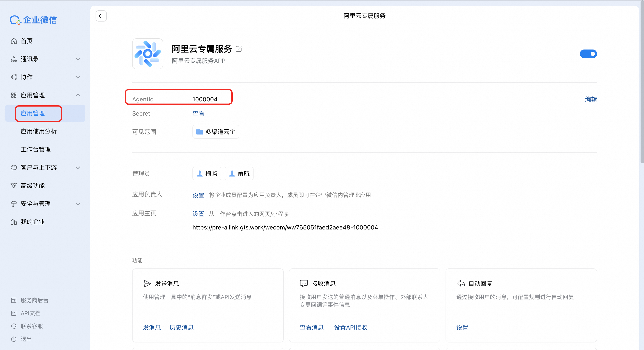Viewport: 644px width, 350px height.
Task: Click 退出 logout at sidebar bottom
Action: (x=26, y=339)
